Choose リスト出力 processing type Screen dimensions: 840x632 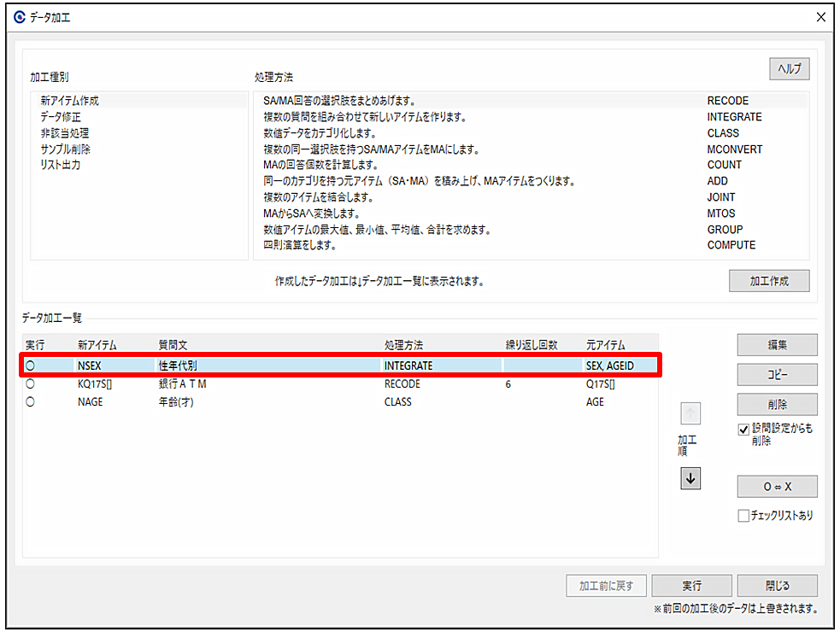click(61, 165)
